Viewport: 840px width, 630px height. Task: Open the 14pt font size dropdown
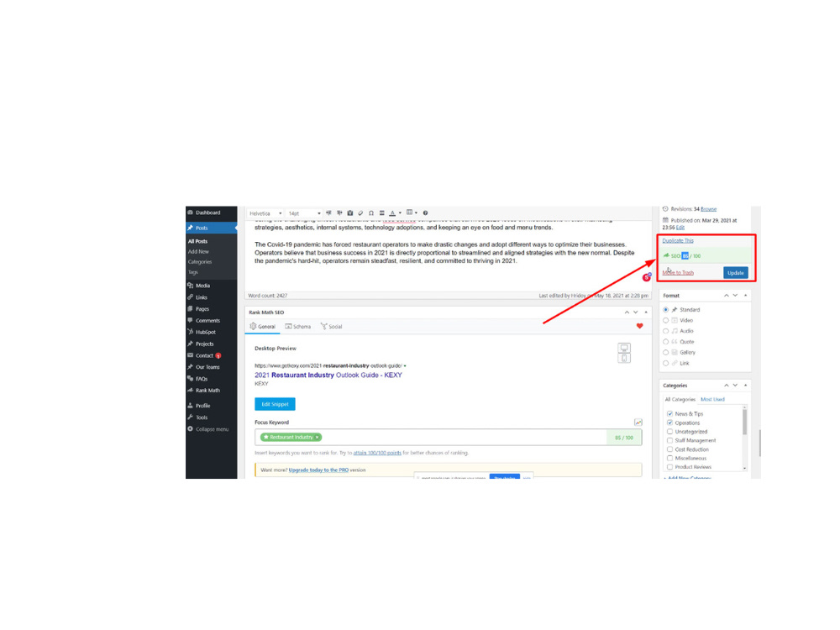pos(304,213)
